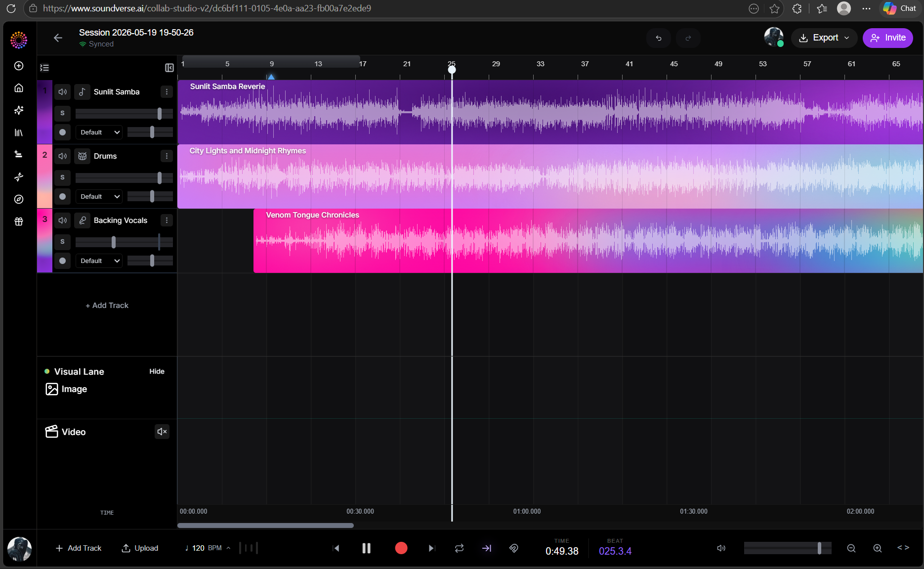Image resolution: width=924 pixels, height=569 pixels.
Task: Toggle loop playback
Action: pos(460,548)
